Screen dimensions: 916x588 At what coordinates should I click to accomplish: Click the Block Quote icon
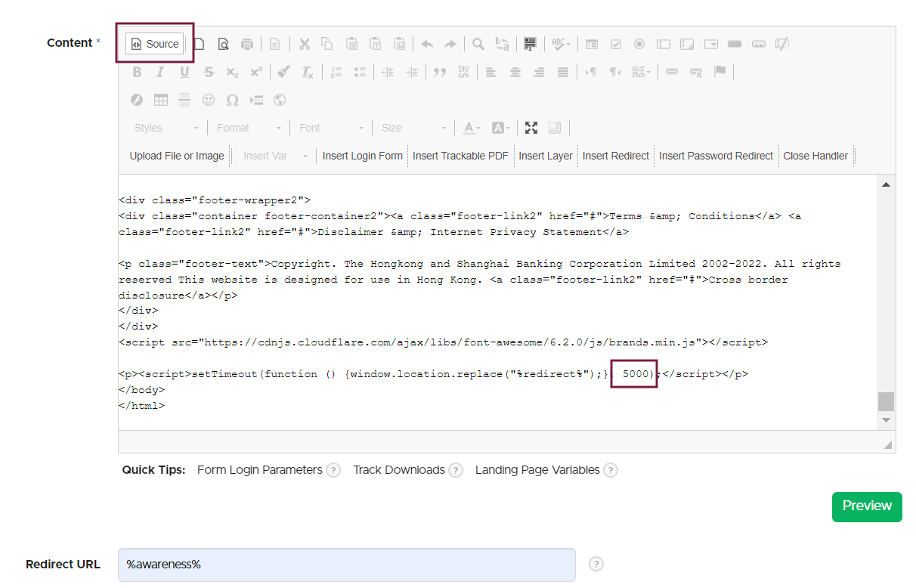(x=439, y=73)
